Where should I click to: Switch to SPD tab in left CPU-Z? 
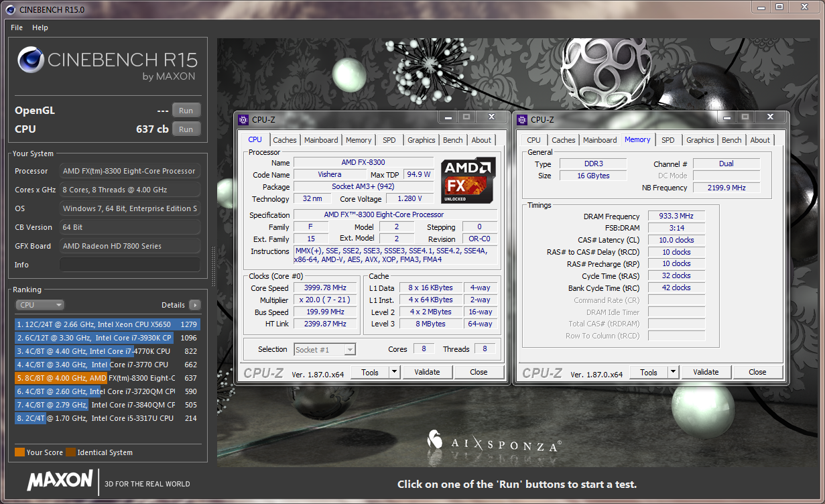click(x=389, y=140)
